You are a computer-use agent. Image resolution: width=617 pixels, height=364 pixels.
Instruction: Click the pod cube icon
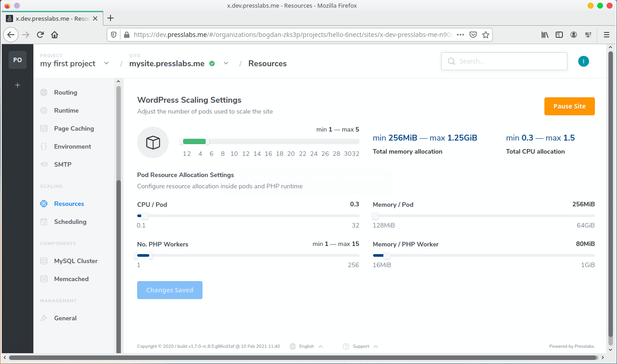click(153, 142)
